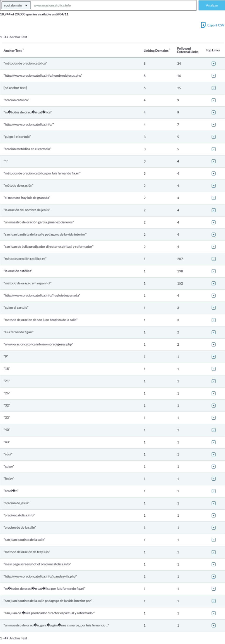Image resolution: width=225 pixels, height=644 pixels.
Task: Click the Export CSV download icon
Action: click(203, 25)
